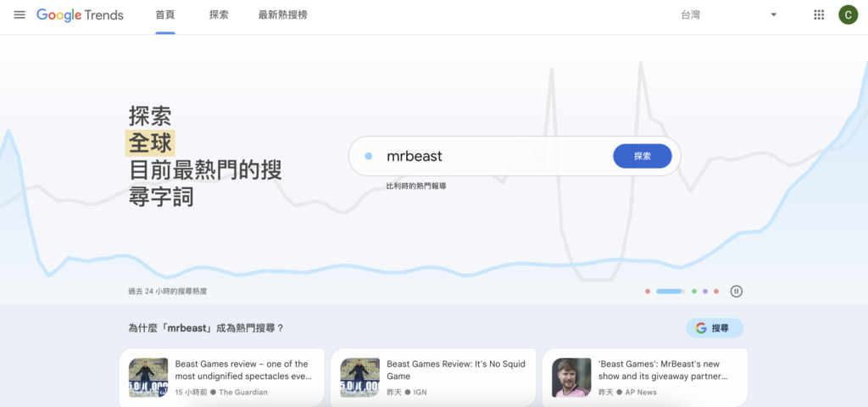Click The Guardian article thumbnail
868x407 pixels.
pos(148,377)
